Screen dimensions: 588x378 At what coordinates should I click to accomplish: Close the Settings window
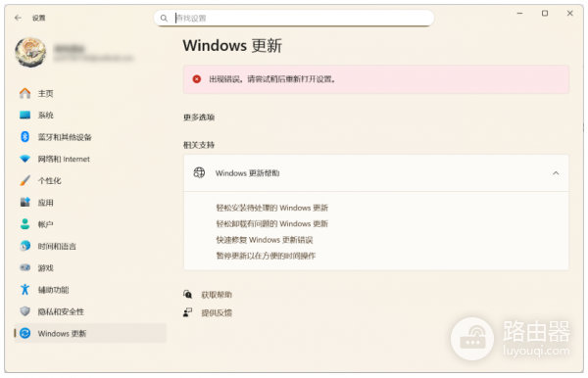tap(570, 13)
